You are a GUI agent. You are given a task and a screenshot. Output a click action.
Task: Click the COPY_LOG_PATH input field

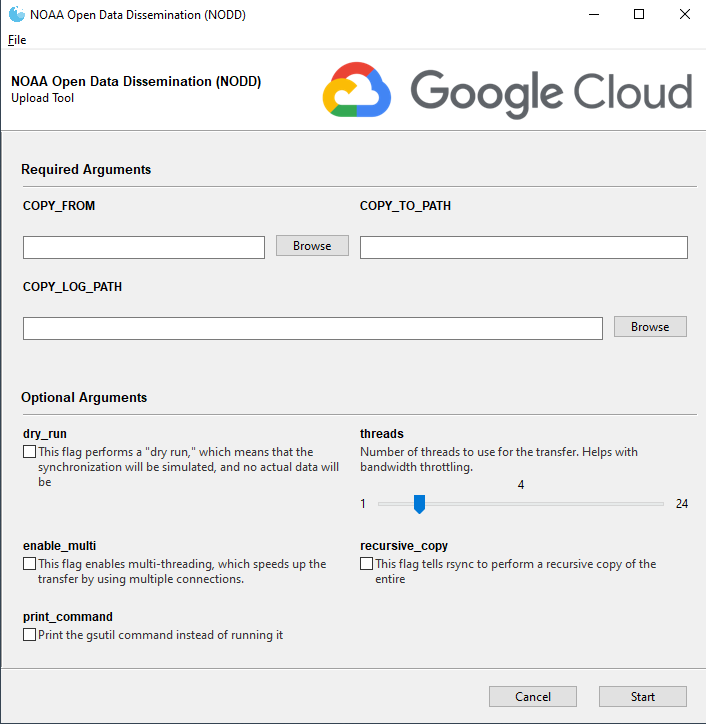click(x=313, y=328)
